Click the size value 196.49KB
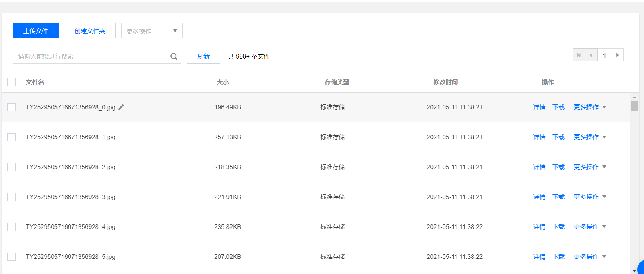Screen dimensions: 644x274 point(228,107)
